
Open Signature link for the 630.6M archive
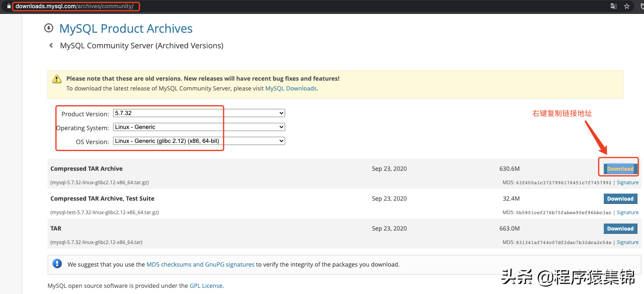(x=628, y=183)
